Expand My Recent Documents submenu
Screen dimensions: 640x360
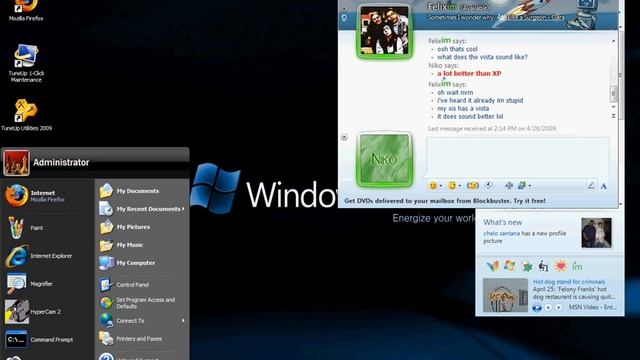point(142,209)
